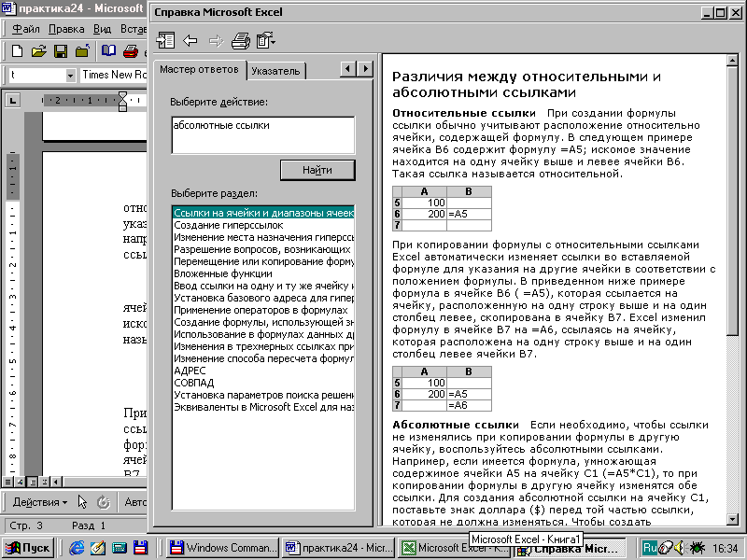Select topic Ссылки на ячейки и диапазоны ячеек
The image size is (747, 560).
(263, 213)
